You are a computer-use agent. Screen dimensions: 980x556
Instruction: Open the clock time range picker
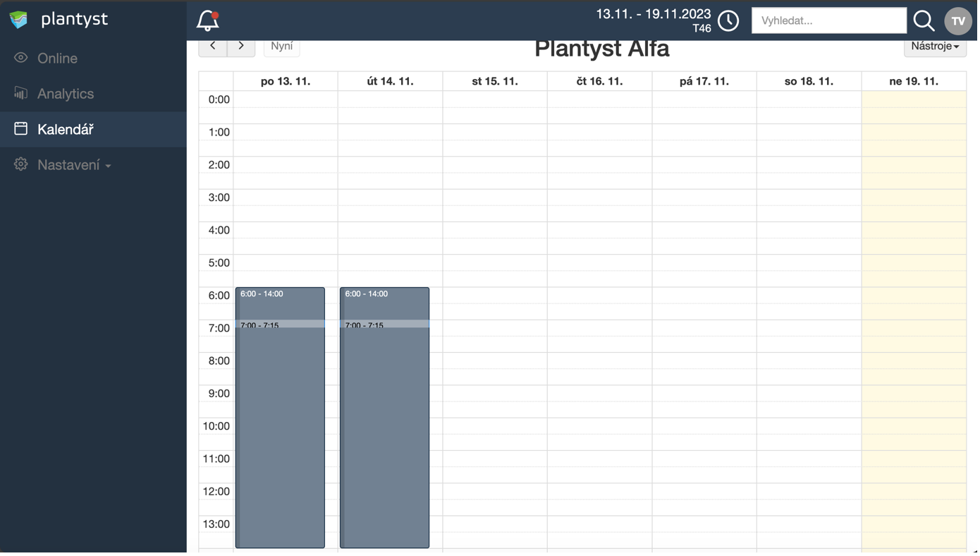(x=728, y=20)
